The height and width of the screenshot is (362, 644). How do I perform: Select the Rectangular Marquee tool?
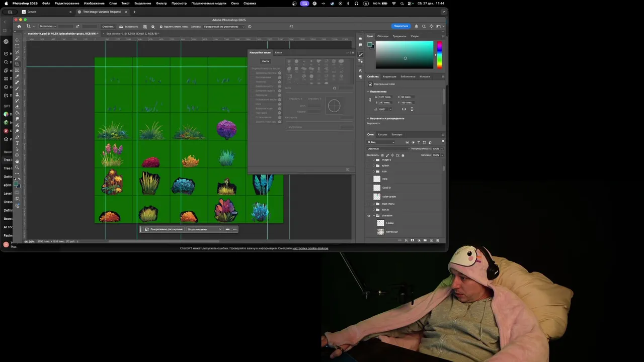17,46
